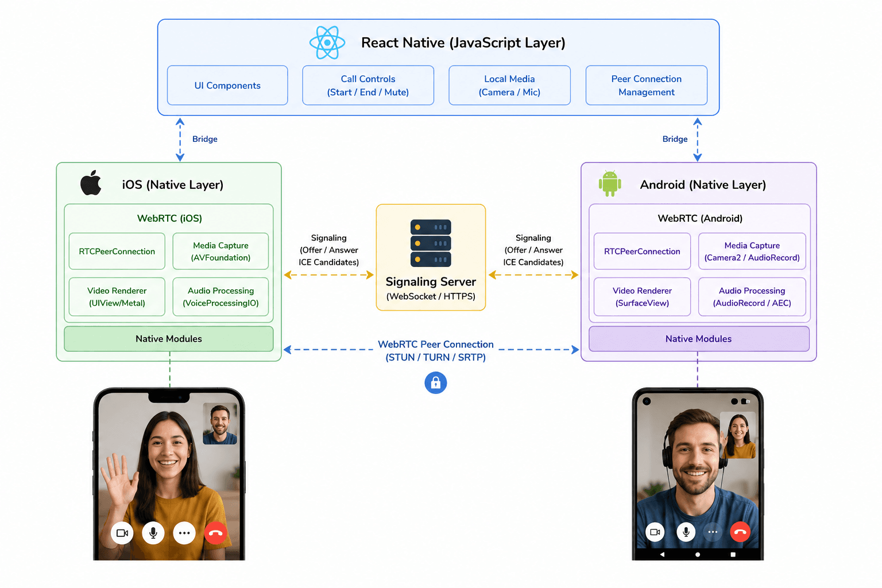The height and width of the screenshot is (588, 882).
Task: Click the '(WebSocket / HTTPS)' subtitle
Action: coord(431,296)
